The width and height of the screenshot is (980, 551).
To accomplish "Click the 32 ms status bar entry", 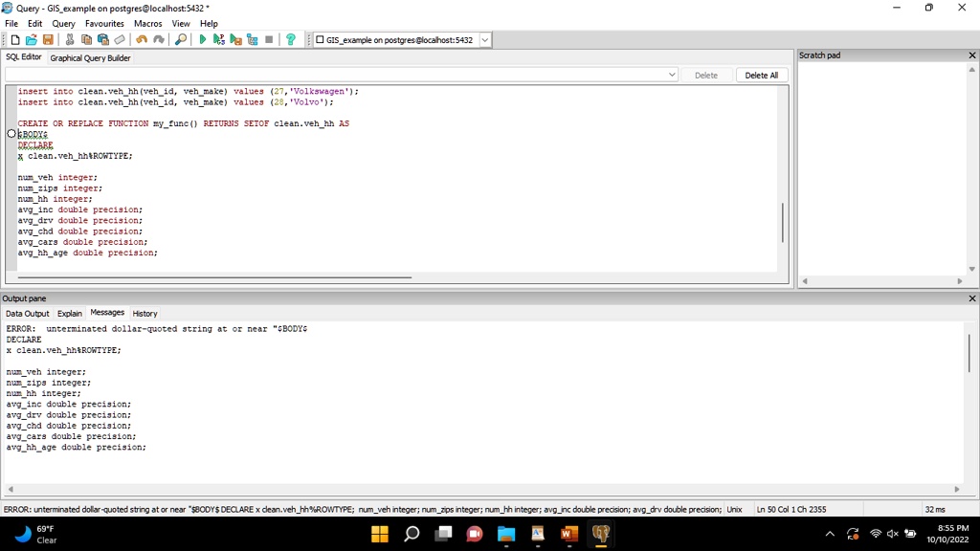I will click(935, 509).
